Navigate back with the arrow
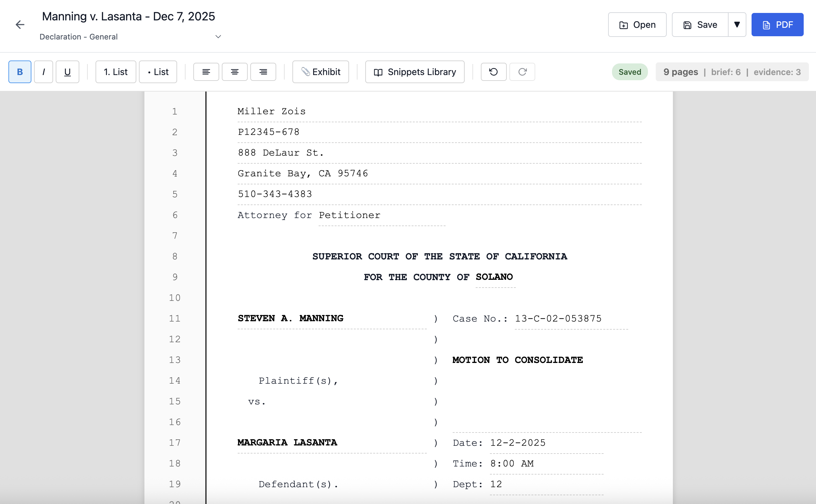The image size is (816, 504). click(x=20, y=24)
